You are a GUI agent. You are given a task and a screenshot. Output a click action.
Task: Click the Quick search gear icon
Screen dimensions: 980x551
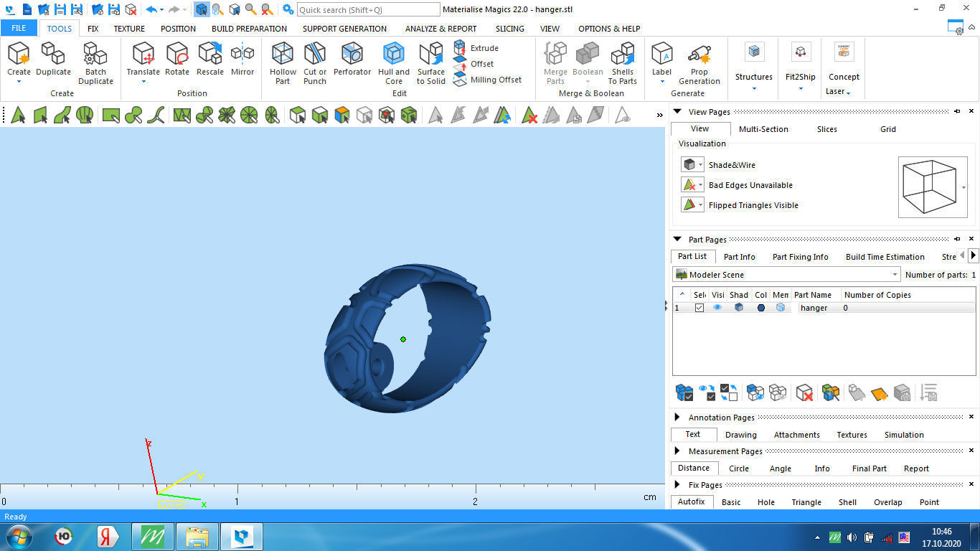tap(288, 9)
